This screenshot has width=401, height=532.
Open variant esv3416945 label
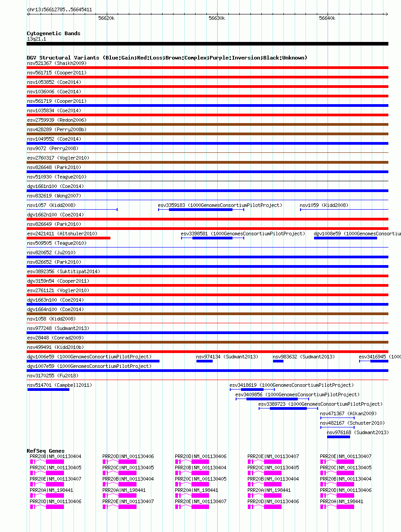pyautogui.click(x=380, y=357)
